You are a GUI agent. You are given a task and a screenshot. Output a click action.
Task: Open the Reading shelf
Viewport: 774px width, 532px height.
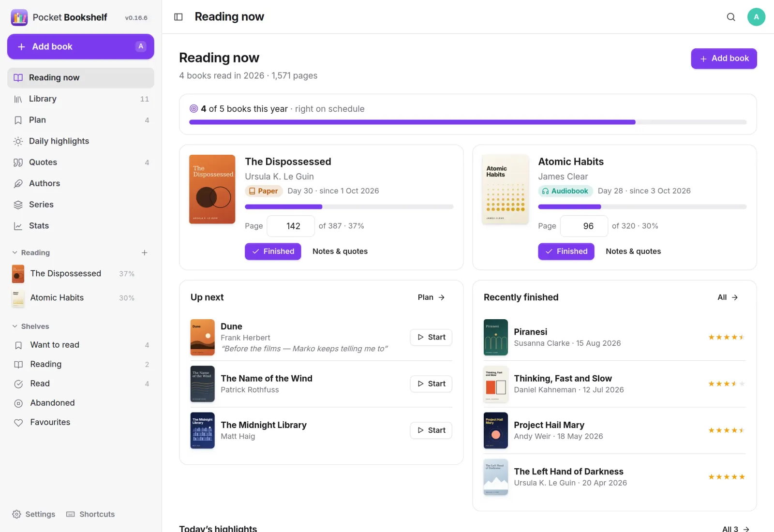[81, 364]
